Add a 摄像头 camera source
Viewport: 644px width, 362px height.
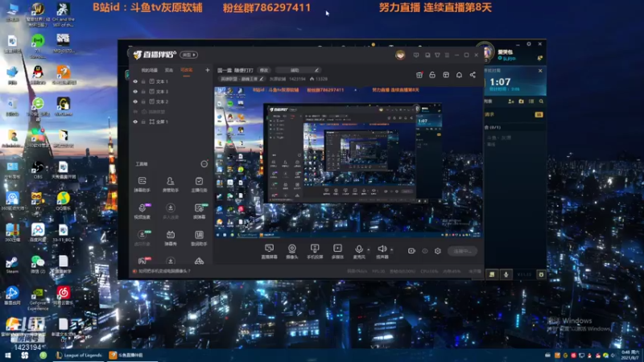(x=291, y=251)
